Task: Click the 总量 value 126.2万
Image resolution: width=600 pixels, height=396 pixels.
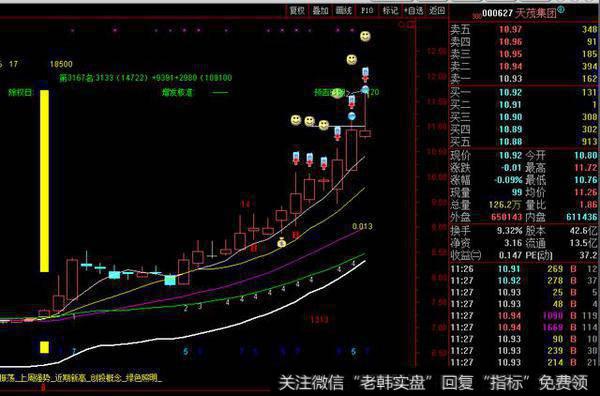Action: (x=505, y=205)
